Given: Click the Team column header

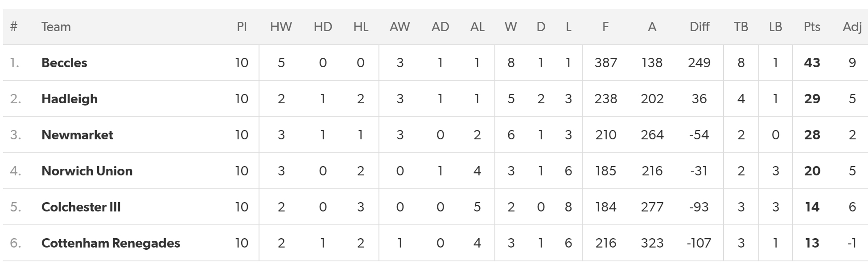Looking at the screenshot, I should point(56,27).
